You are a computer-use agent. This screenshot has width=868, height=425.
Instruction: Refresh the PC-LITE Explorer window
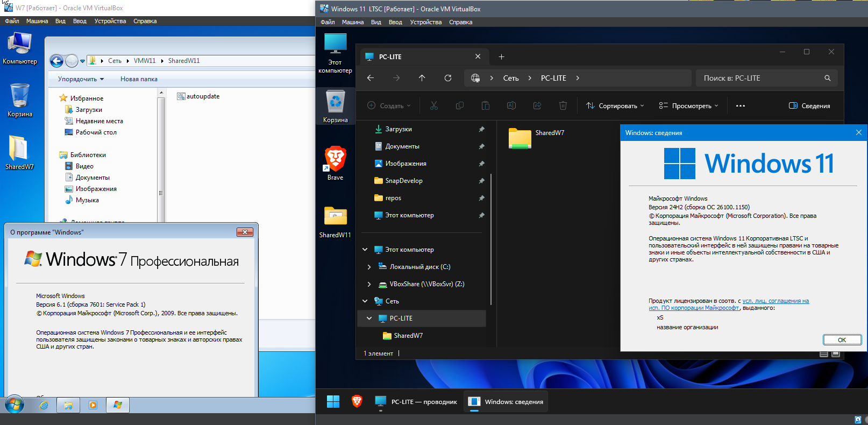(448, 78)
